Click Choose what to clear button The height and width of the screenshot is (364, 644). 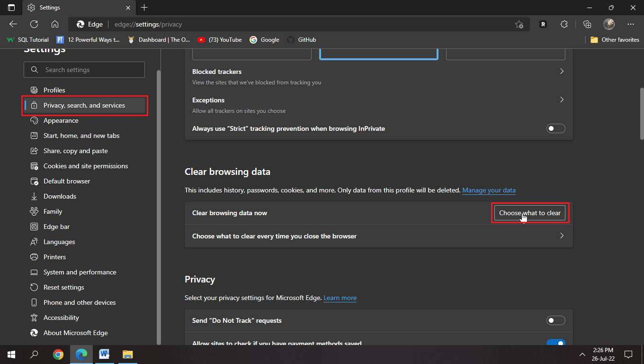(x=529, y=213)
